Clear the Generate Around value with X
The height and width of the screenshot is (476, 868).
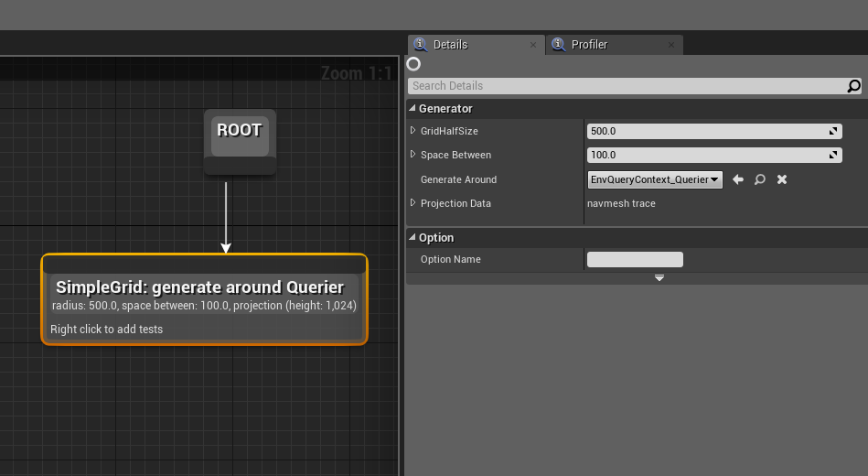(782, 179)
